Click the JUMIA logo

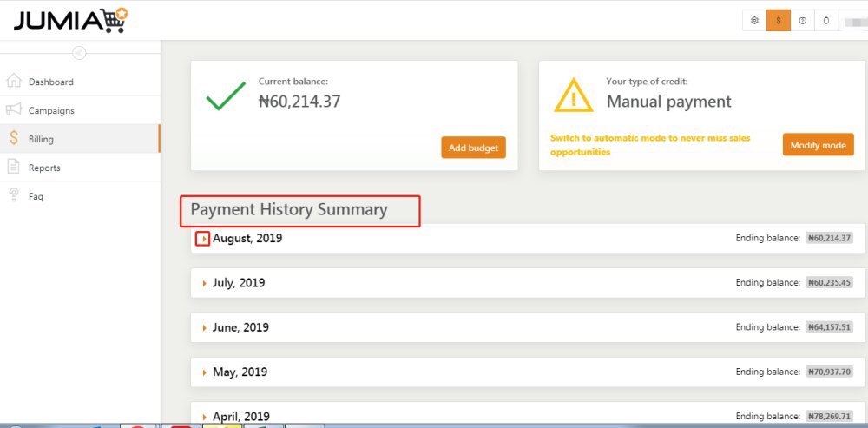[x=71, y=21]
